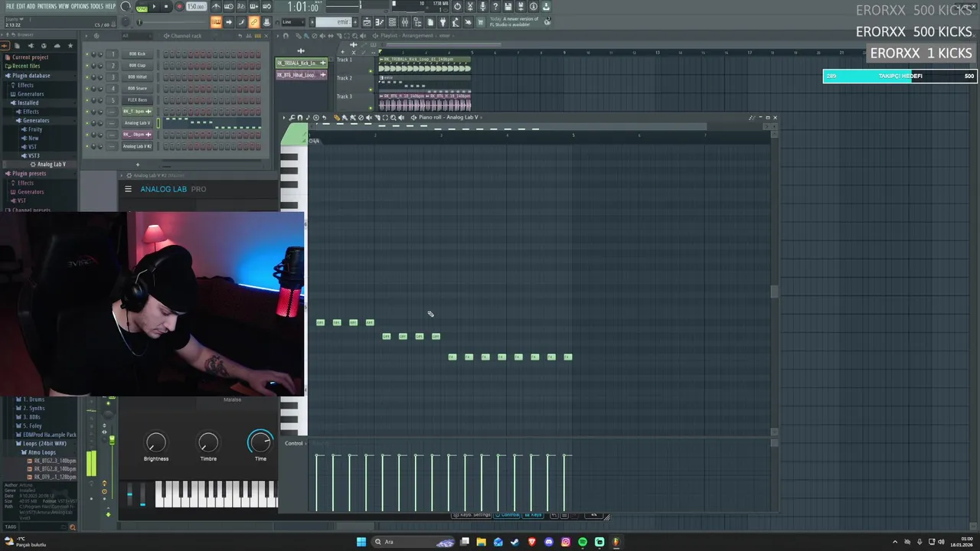The height and width of the screenshot is (551, 980).
Task: Mute the FLEX Bass channel
Action: pos(87,99)
